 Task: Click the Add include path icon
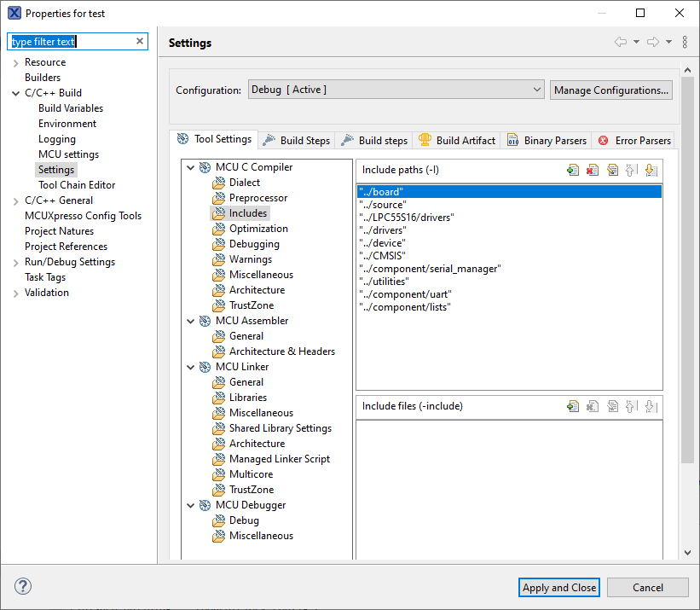click(573, 170)
